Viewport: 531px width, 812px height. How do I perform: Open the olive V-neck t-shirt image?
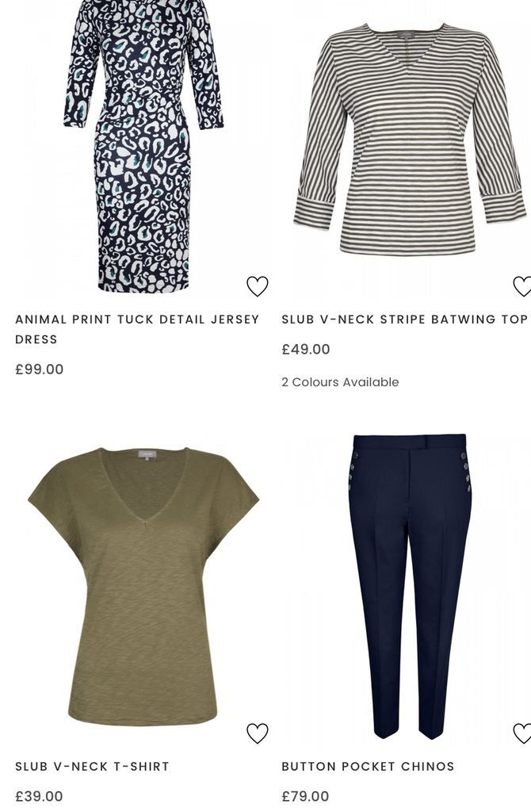143,586
